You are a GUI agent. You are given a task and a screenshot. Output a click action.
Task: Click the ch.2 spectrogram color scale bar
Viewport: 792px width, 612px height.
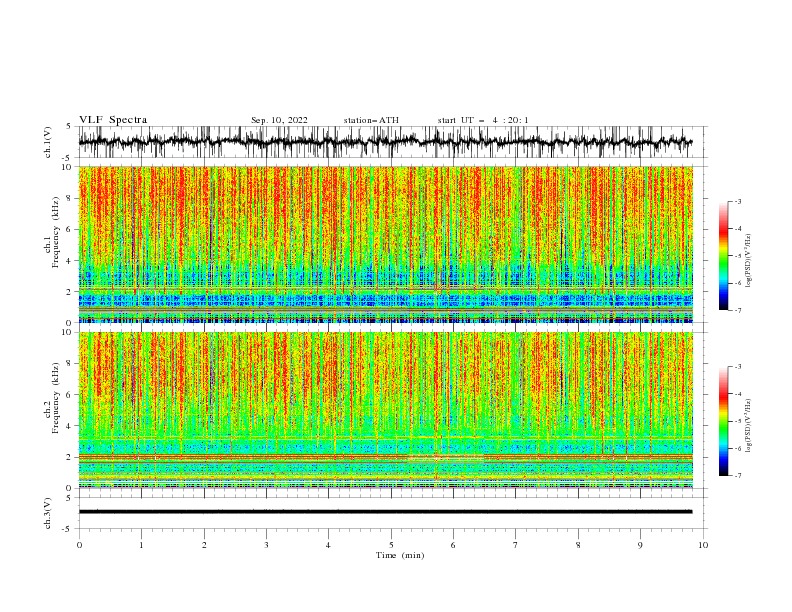click(x=724, y=421)
